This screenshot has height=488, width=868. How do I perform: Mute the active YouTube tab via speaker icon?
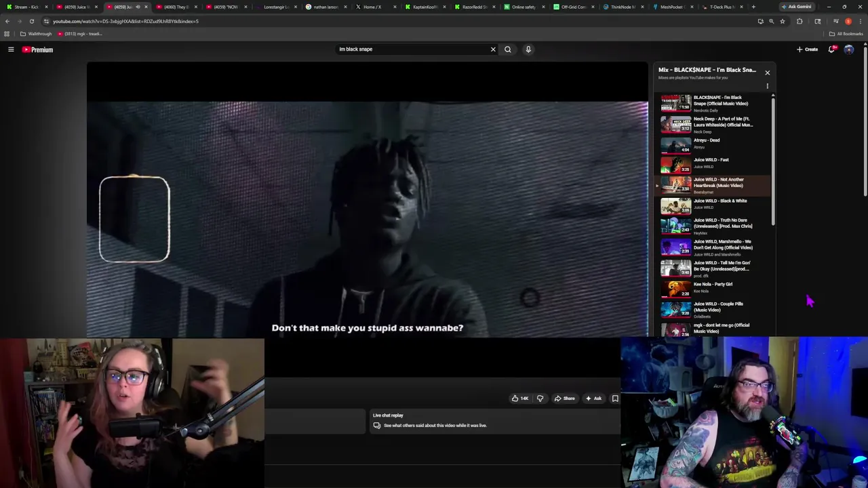(138, 7)
